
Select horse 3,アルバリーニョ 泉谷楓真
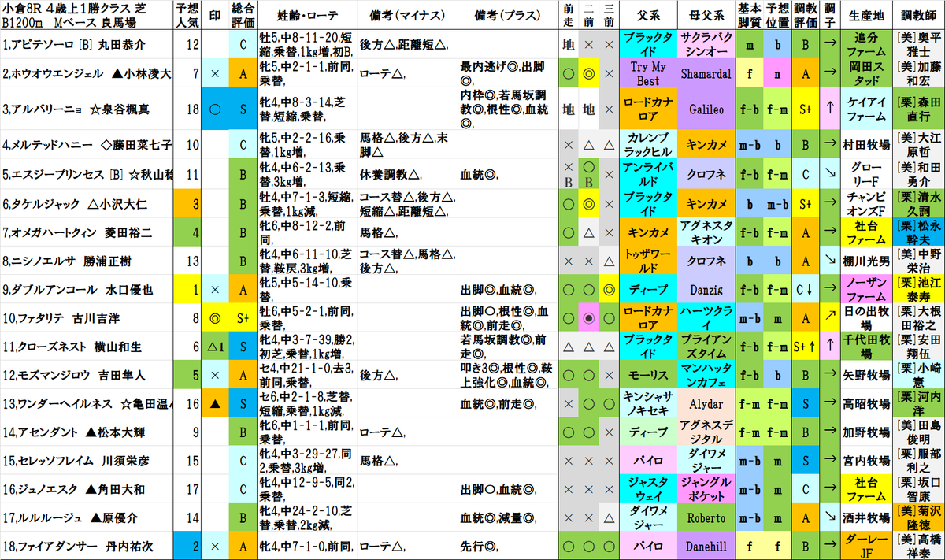click(x=87, y=109)
